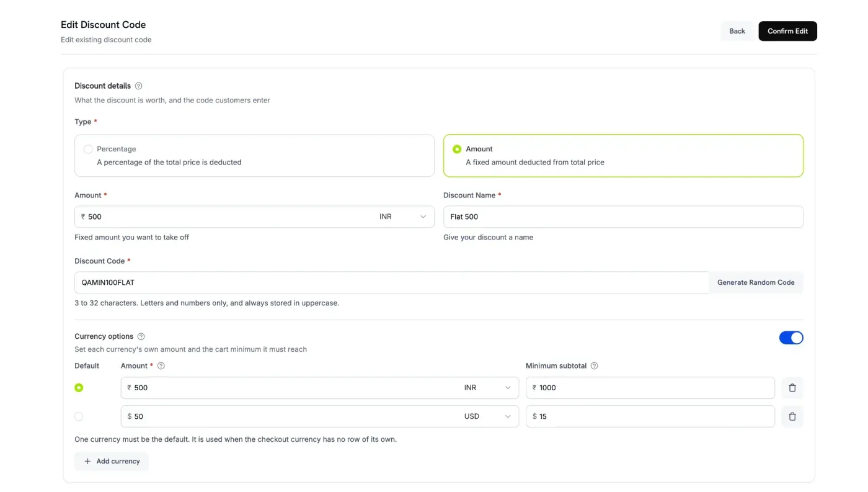
Task: Edit the INR row amount field
Action: [290, 388]
